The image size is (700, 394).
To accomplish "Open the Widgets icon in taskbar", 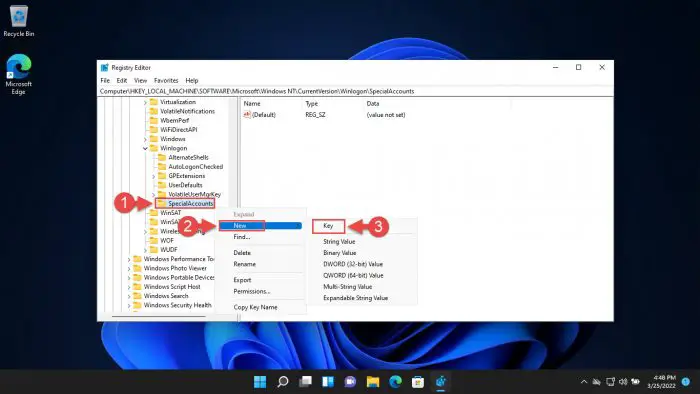I will click(x=328, y=382).
